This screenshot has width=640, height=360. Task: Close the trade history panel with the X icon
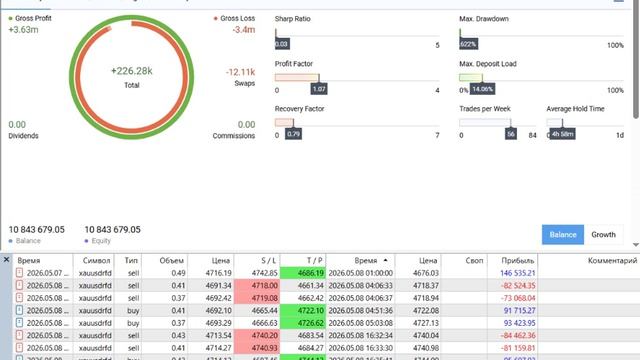click(x=7, y=260)
